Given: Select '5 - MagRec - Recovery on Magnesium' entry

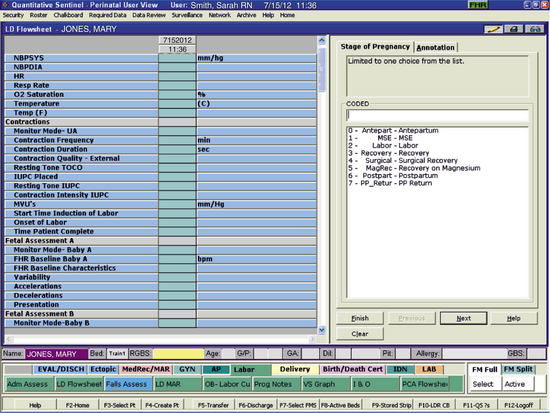Looking at the screenshot, I should [414, 168].
